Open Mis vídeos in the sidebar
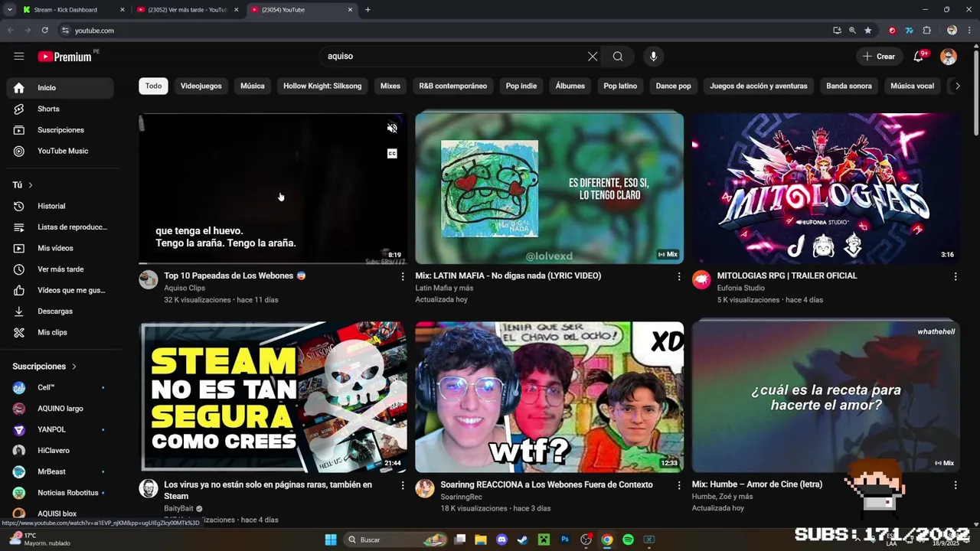This screenshot has height=551, width=980. 60,248
